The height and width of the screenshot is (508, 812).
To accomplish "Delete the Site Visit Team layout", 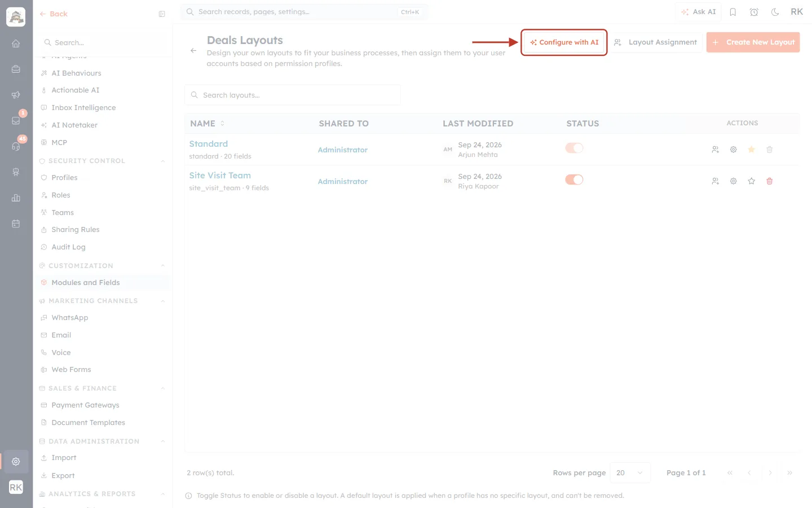I will tap(770, 181).
